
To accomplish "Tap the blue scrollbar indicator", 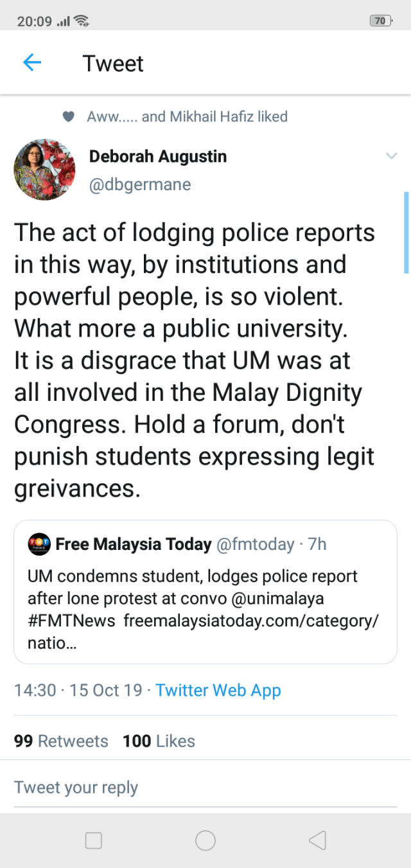I will (x=407, y=233).
